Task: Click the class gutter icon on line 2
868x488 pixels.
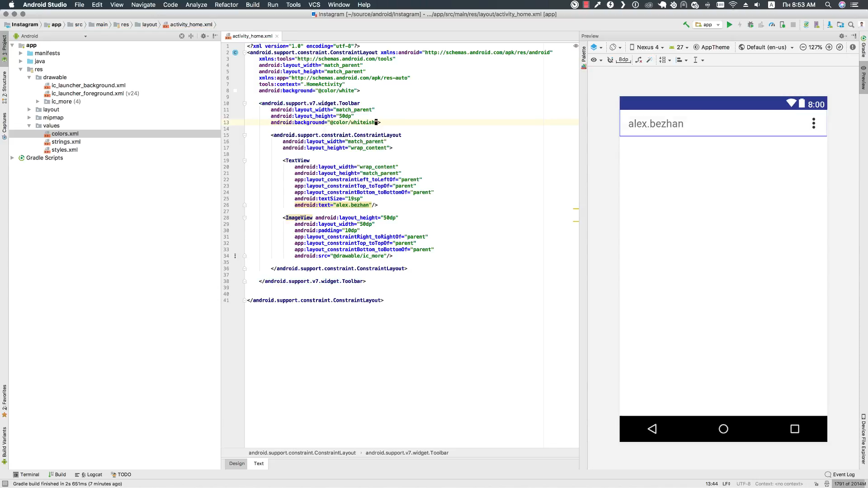Action: pos(235,52)
